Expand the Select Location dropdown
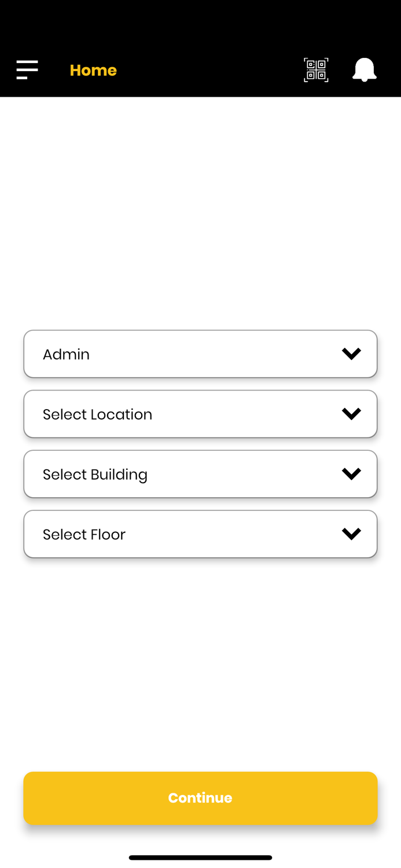 200,414
